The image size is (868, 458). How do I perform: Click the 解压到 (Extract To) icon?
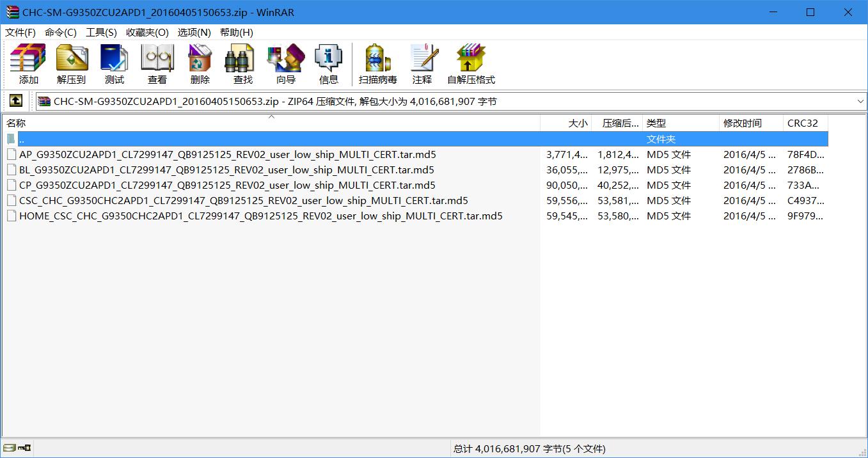coord(71,64)
